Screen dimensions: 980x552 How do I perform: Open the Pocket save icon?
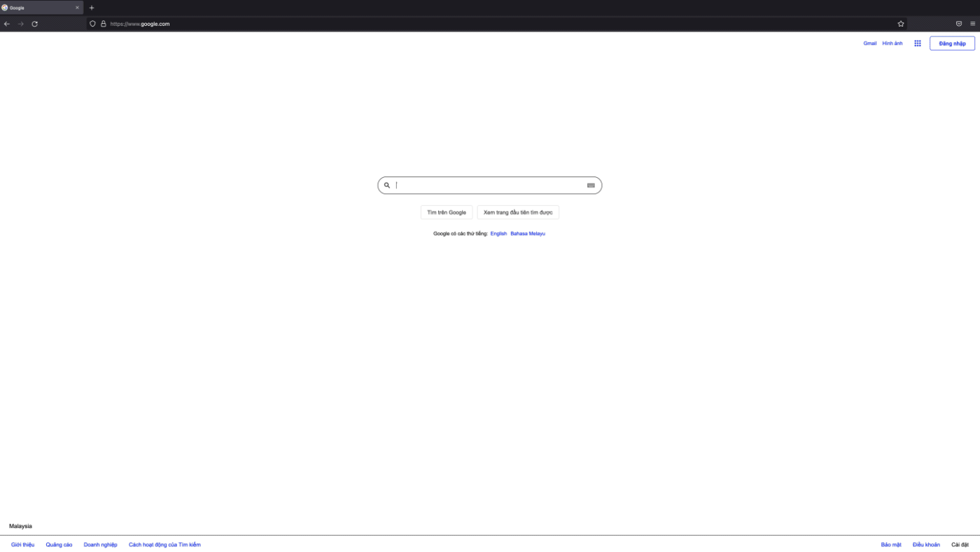tap(959, 24)
